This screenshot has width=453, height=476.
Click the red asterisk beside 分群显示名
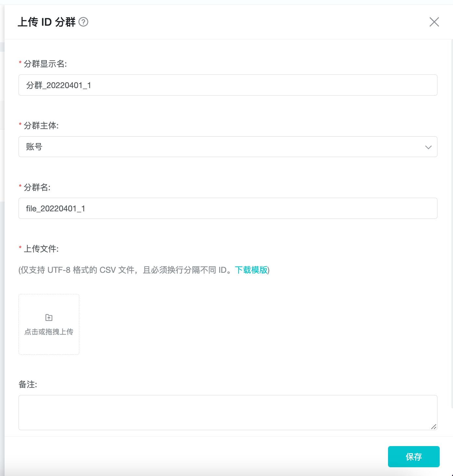(20, 64)
